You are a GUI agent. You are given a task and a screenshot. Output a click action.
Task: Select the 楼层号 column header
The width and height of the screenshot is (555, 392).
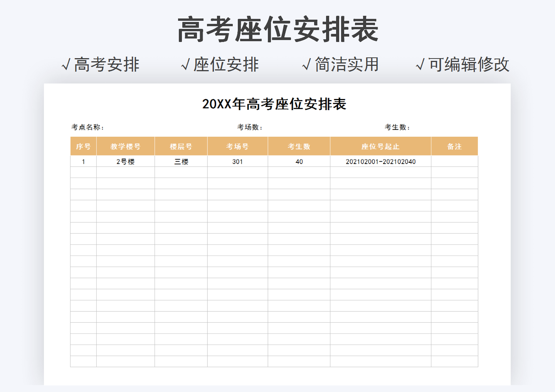[x=181, y=146]
